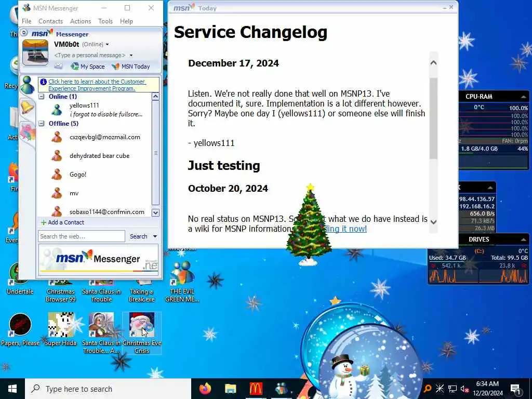
Task: Click Add a Contact
Action: click(62, 222)
